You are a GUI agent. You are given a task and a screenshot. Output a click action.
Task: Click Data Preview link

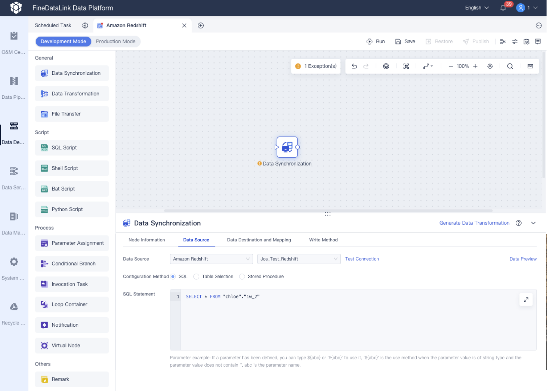click(523, 259)
